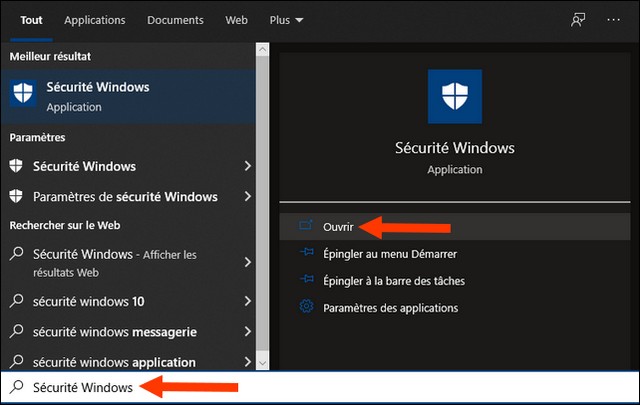Image resolution: width=640 pixels, height=405 pixels.
Task: Click the search icon next to 'sécurité windows application'
Action: click(x=16, y=361)
